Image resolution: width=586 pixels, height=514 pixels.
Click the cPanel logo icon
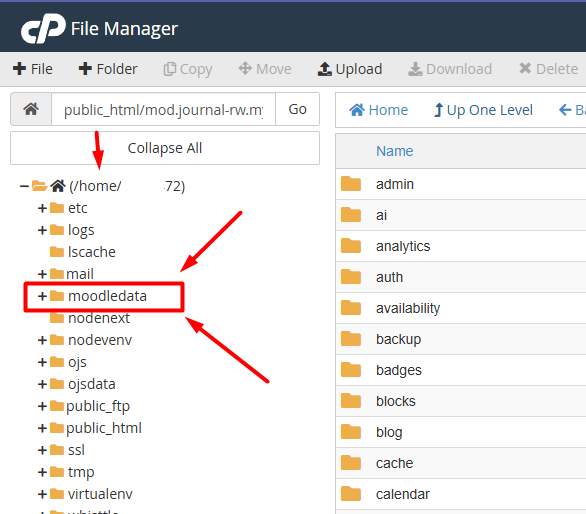click(x=43, y=28)
